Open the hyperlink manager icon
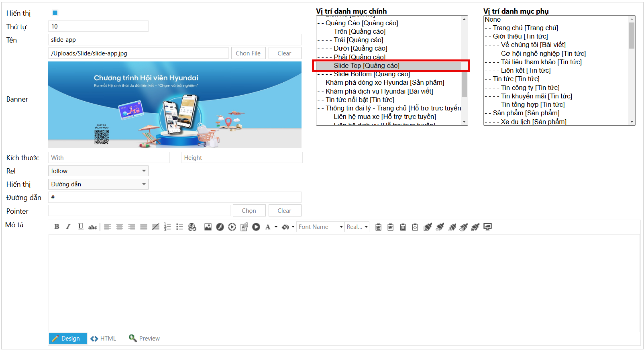644x351 pixels. pyautogui.click(x=192, y=227)
